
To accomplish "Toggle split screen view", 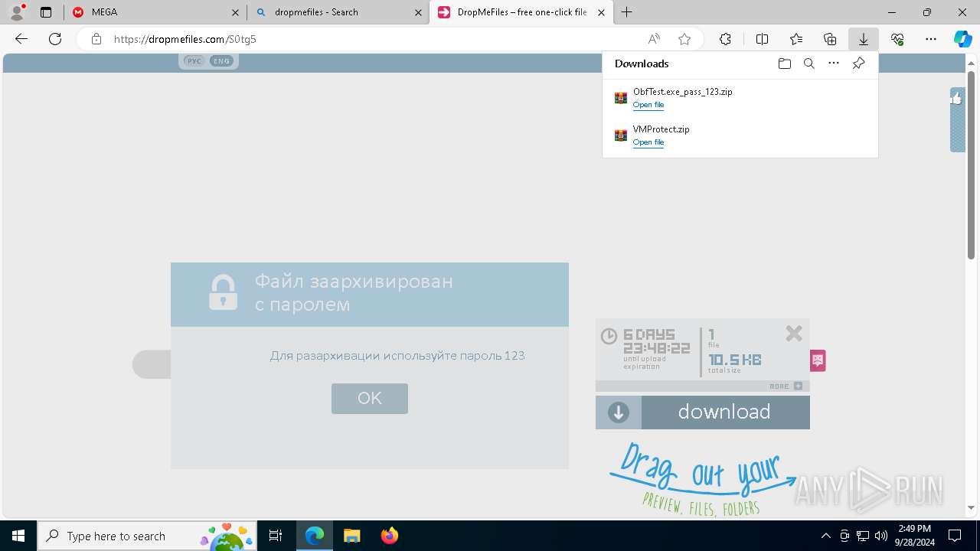I will [762, 39].
